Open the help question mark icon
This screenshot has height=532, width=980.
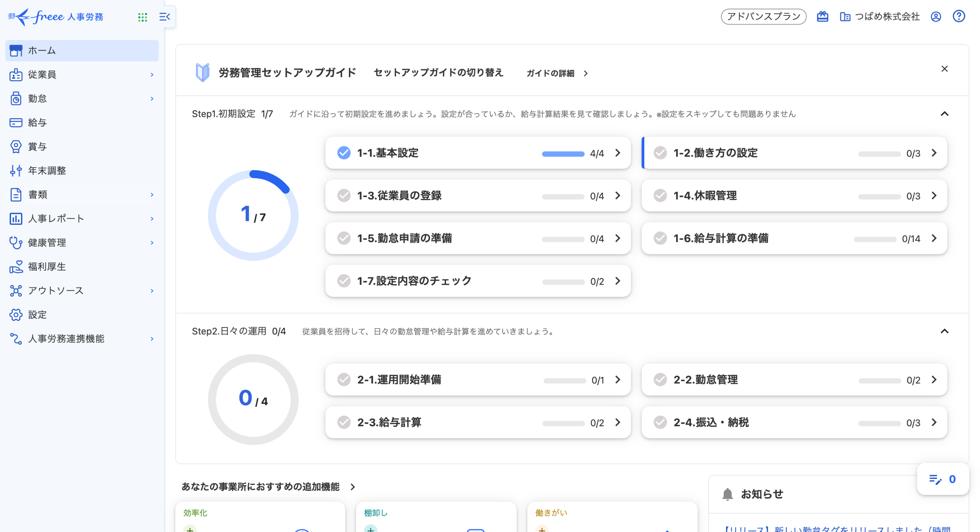959,16
